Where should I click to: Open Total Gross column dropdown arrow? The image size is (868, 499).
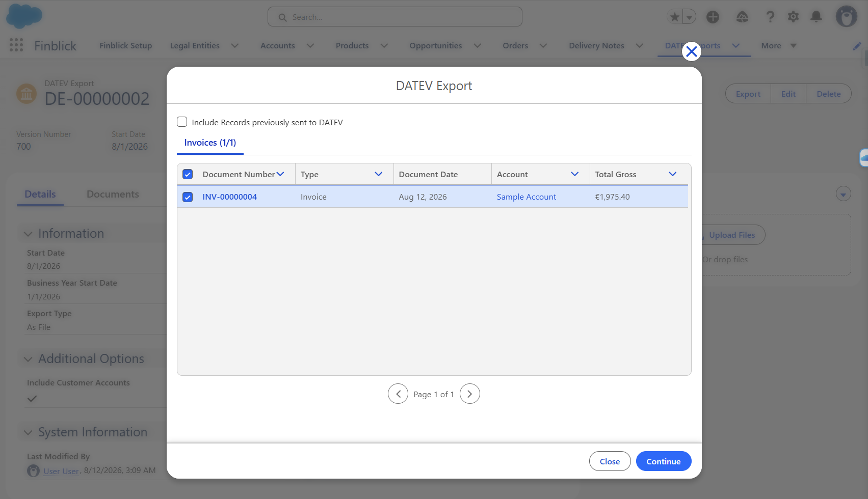click(672, 174)
